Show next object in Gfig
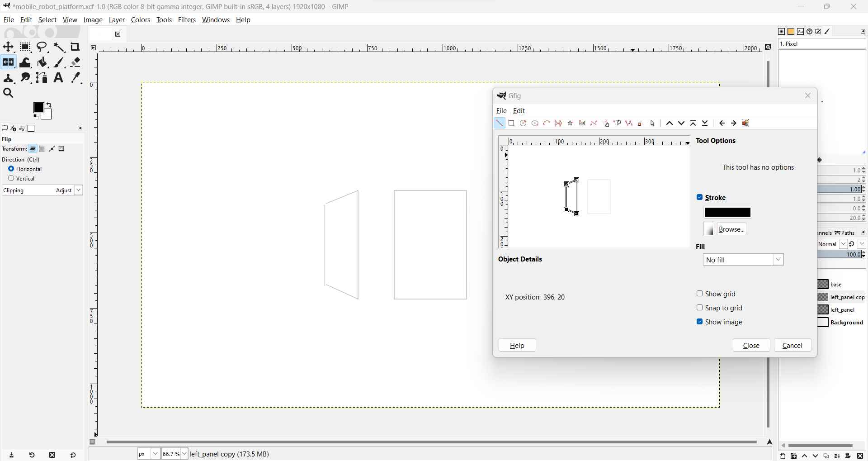The image size is (868, 461). pyautogui.click(x=734, y=124)
